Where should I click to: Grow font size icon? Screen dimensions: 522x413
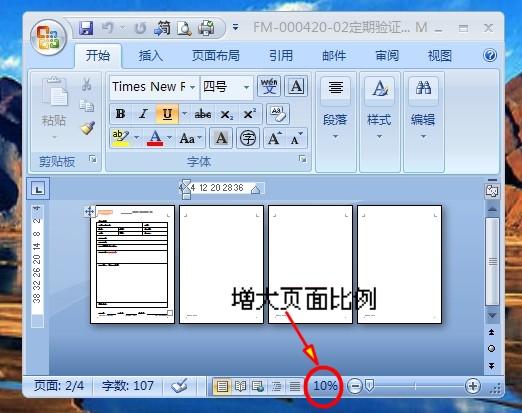(274, 138)
